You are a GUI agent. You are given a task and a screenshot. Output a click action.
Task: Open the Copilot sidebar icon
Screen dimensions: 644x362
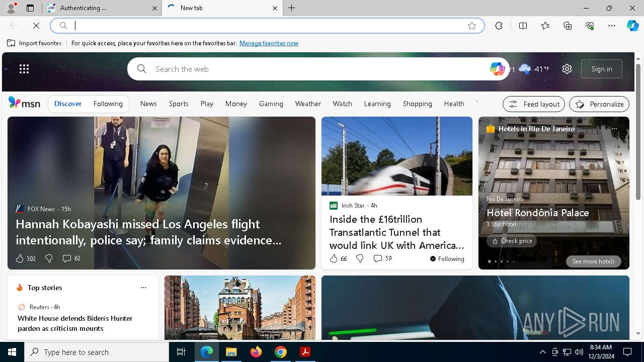(x=632, y=26)
